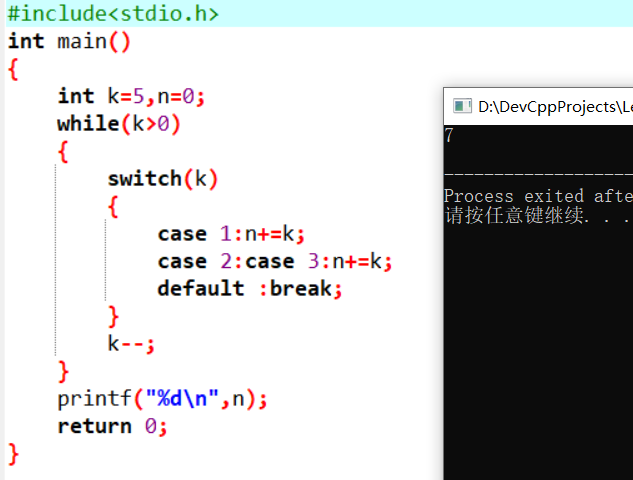Click the '请按任意键继续' console prompt
Image resolution: width=633 pixels, height=480 pixels.
(x=515, y=215)
